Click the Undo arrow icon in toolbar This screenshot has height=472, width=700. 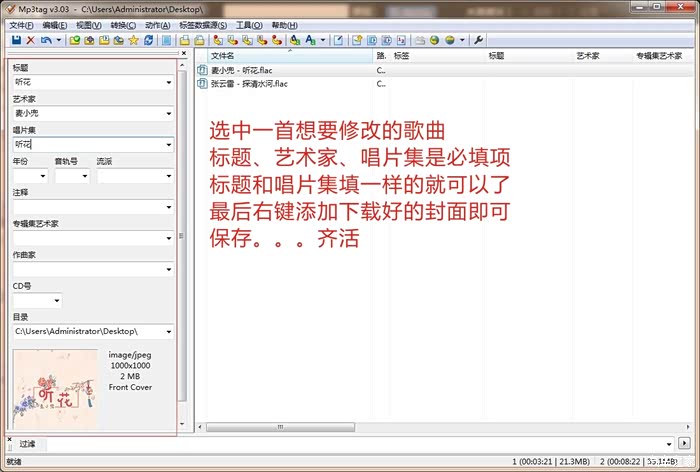pyautogui.click(x=44, y=40)
